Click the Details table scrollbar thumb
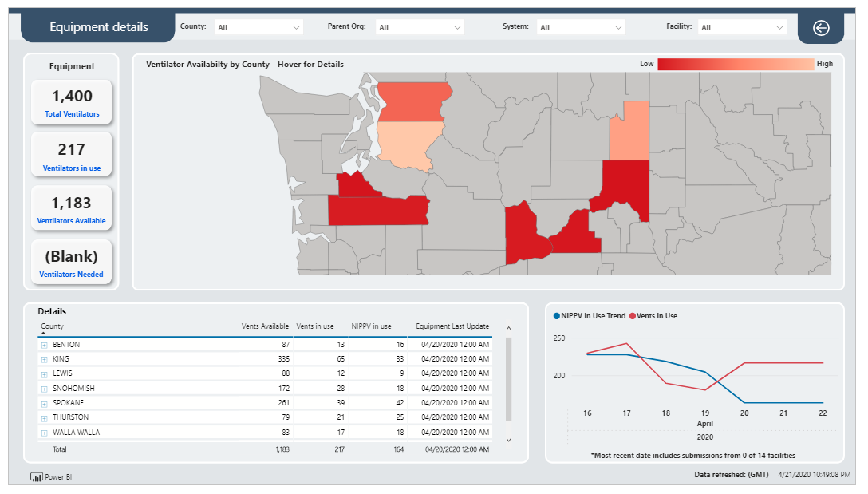The width and height of the screenshot is (868, 494). pyautogui.click(x=509, y=379)
